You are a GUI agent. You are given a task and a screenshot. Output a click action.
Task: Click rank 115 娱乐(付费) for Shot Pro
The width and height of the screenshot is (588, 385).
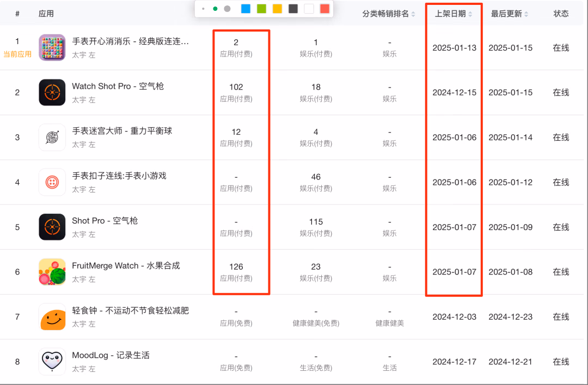point(316,227)
